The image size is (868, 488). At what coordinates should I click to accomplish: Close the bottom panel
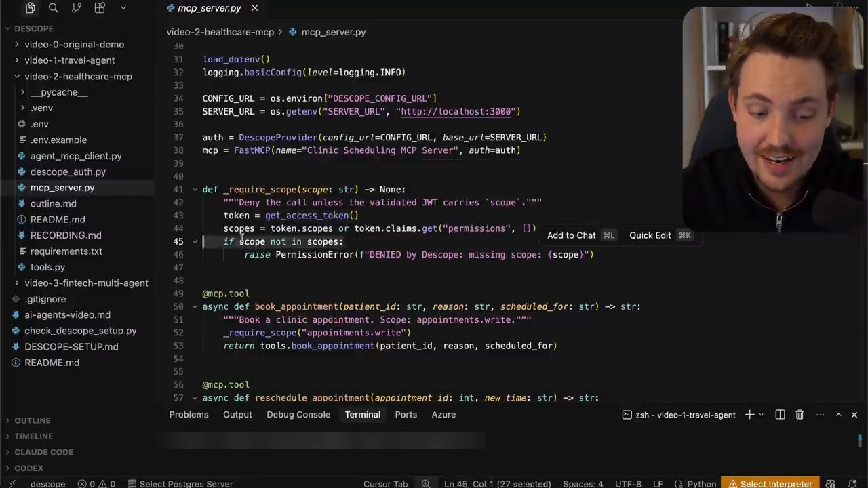coord(854,415)
